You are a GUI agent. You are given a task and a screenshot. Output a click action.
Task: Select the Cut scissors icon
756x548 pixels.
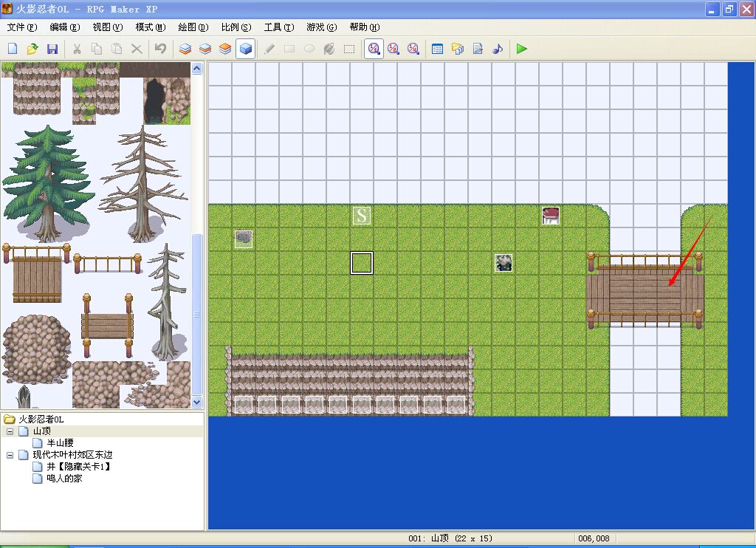77,49
